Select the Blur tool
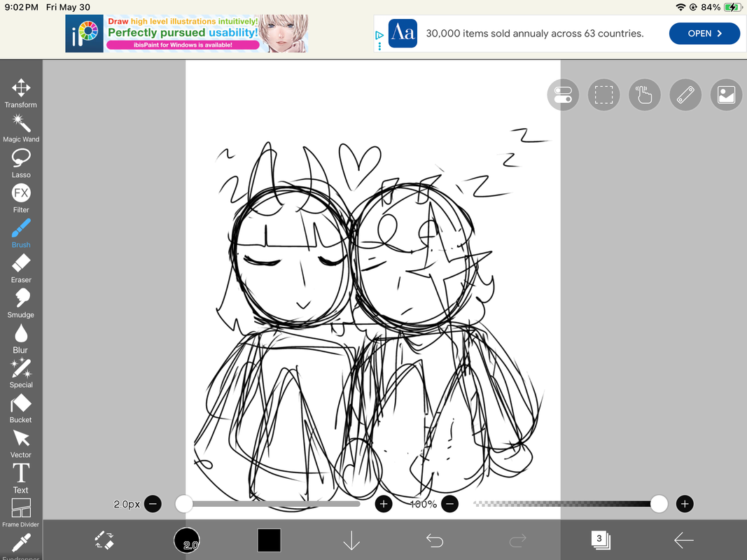The image size is (747, 560). click(21, 339)
